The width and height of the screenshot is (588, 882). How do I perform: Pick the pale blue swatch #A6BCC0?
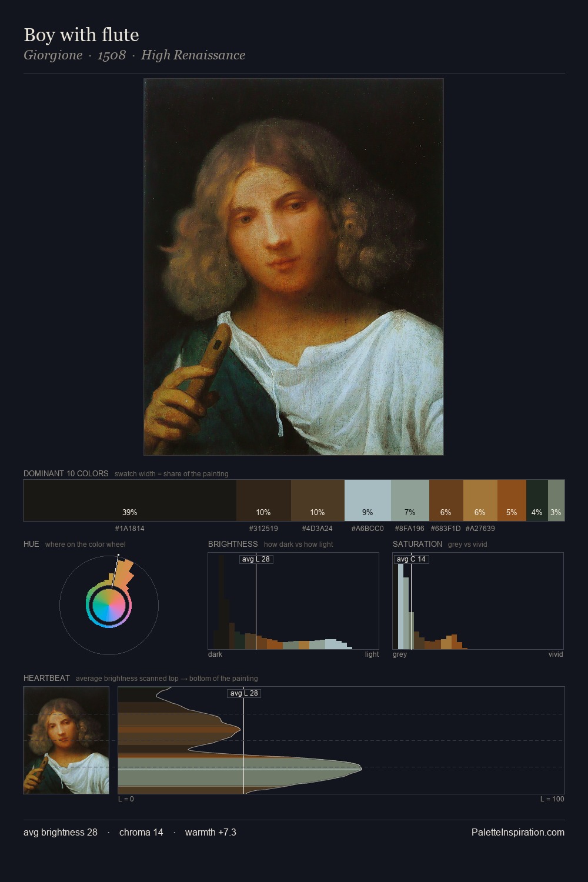click(367, 500)
